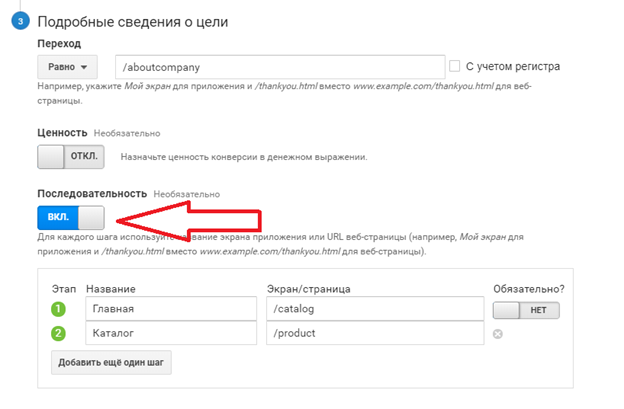Viewport: 624px width, 409px height.
Task: Click 'Добавить ещё один шаг' button
Action: [x=111, y=362]
